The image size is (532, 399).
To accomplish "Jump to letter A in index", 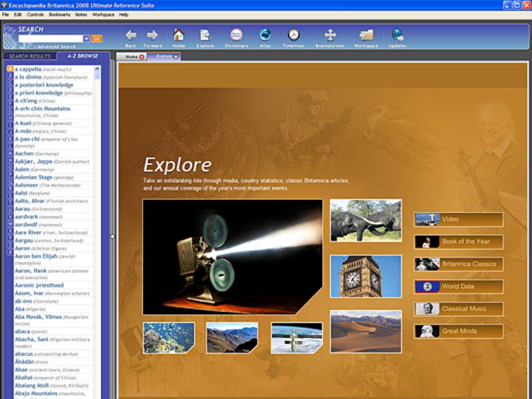I will 10,69.
